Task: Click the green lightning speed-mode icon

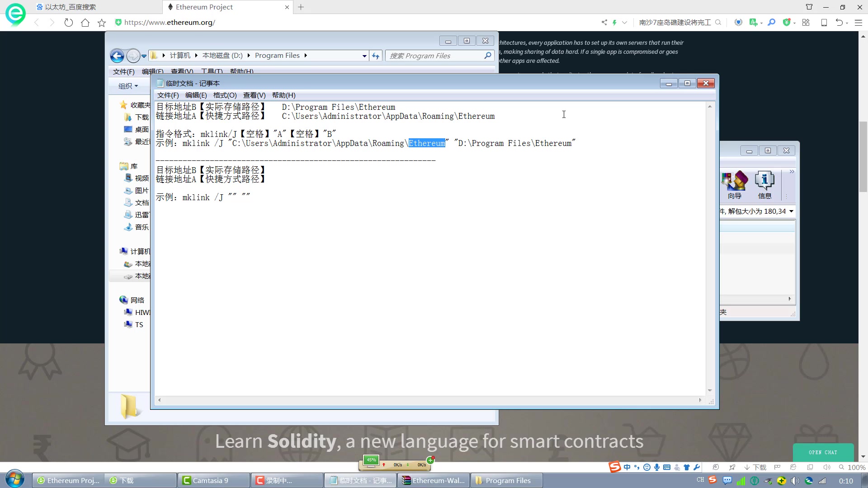Action: pos(614,22)
